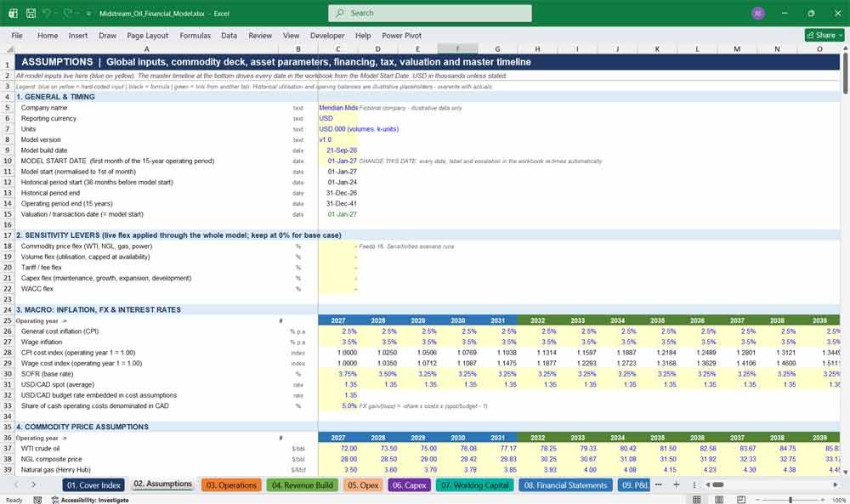Switch to the Insert ribbon tab
The height and width of the screenshot is (504, 850).
(x=78, y=35)
